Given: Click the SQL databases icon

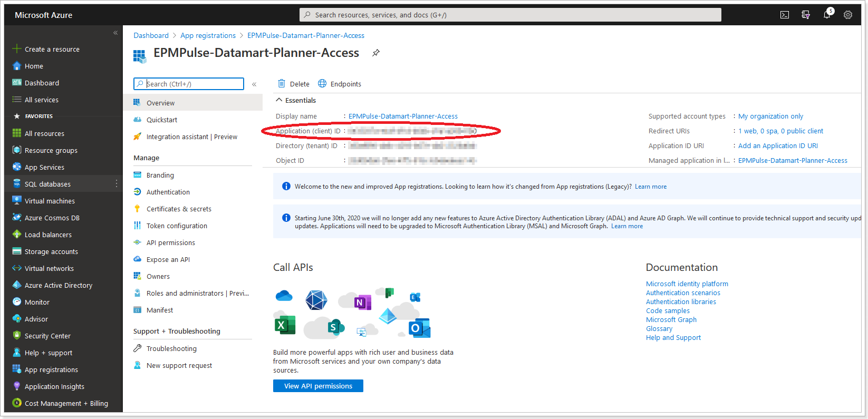Looking at the screenshot, I should pos(17,184).
